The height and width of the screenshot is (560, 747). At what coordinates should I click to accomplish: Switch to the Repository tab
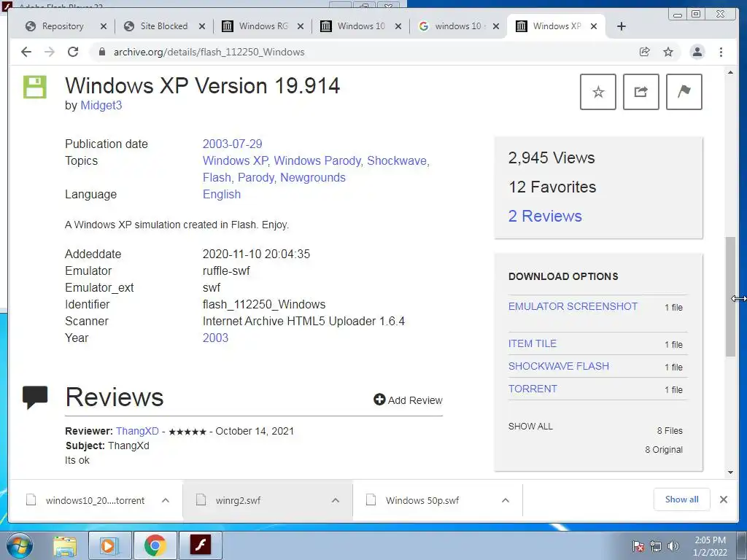(62, 26)
